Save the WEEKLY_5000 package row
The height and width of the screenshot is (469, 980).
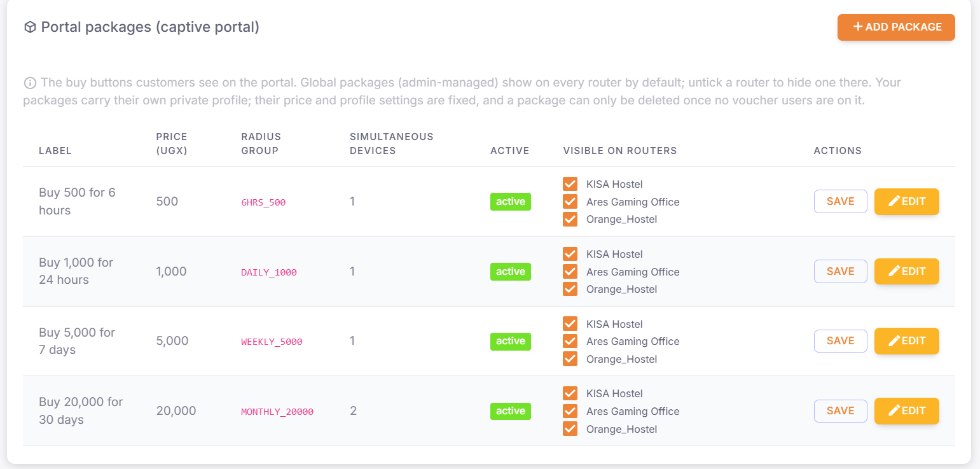(x=841, y=341)
